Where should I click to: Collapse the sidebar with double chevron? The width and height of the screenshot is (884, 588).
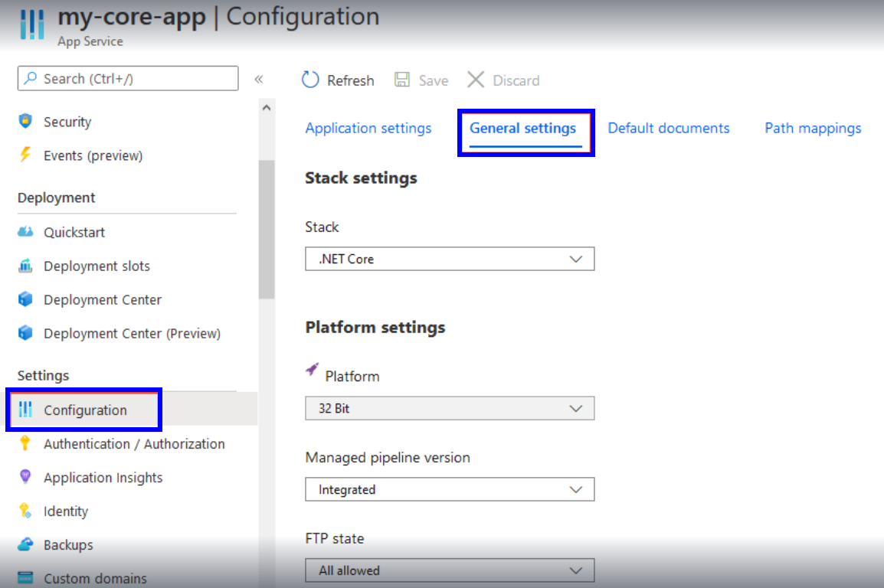click(259, 79)
